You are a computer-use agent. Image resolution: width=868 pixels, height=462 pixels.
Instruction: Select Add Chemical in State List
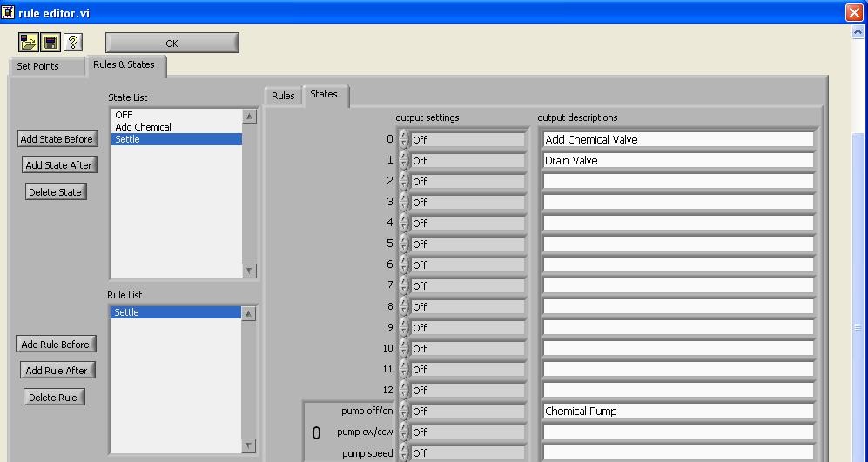(x=176, y=127)
